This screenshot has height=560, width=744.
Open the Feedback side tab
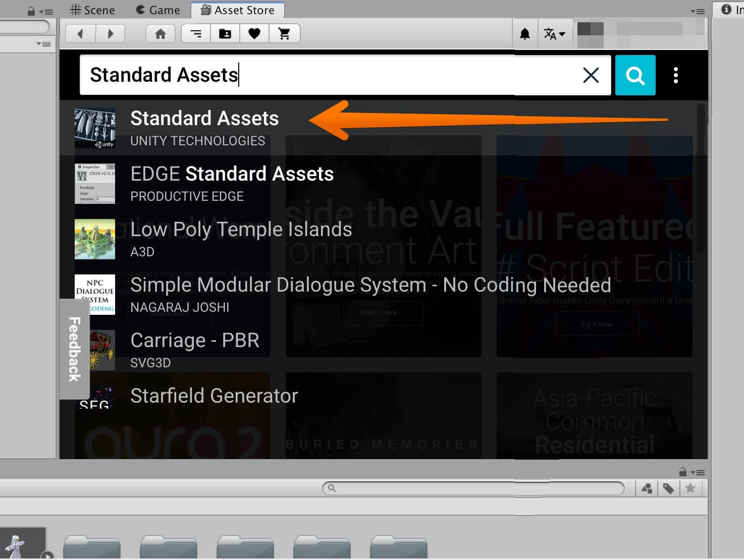click(74, 349)
